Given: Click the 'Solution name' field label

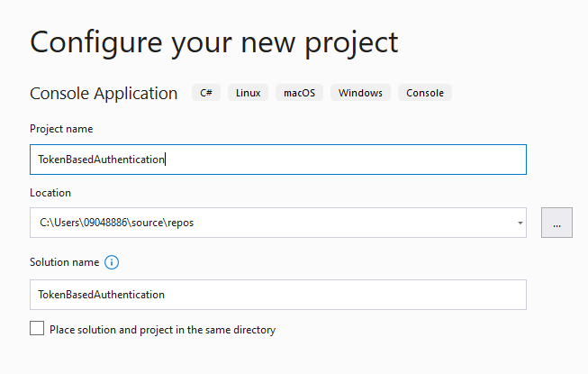Looking at the screenshot, I should pyautogui.click(x=64, y=263).
